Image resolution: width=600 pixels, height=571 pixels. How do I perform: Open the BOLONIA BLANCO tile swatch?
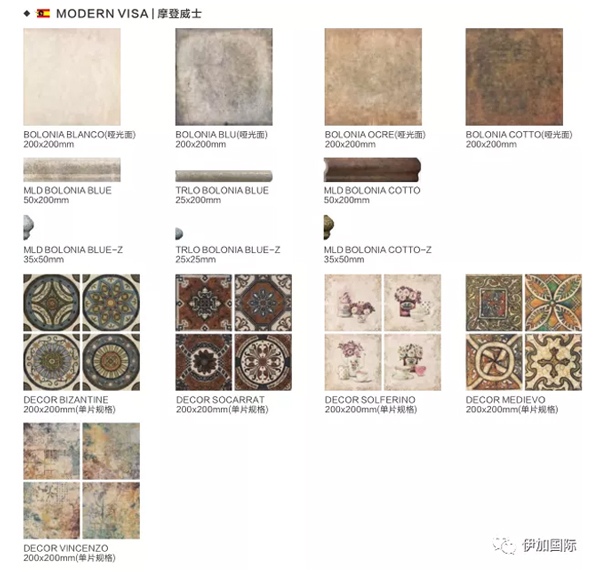(72, 77)
